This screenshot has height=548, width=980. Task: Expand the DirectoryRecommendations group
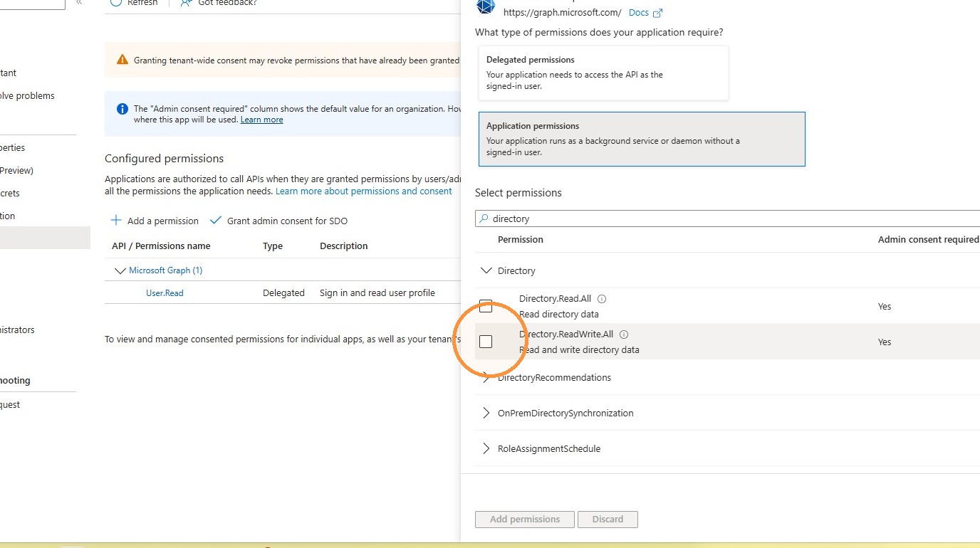point(486,377)
